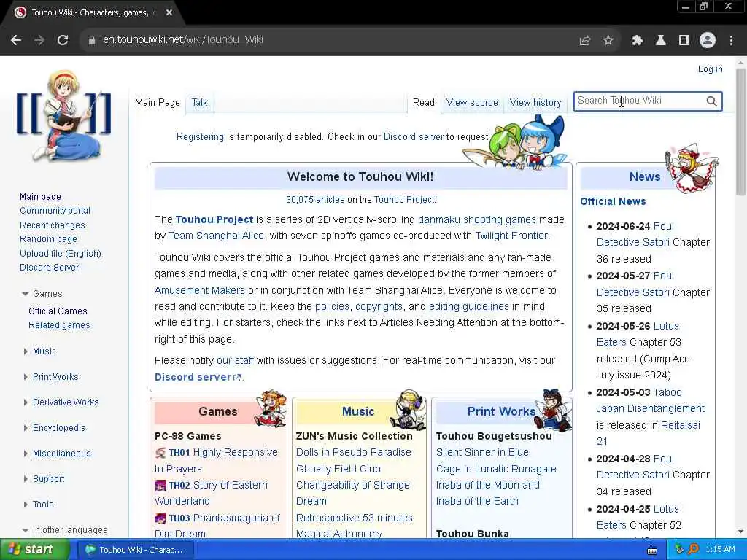The width and height of the screenshot is (747, 560).
Task: Open the 30,075 articles link
Action: (x=315, y=200)
